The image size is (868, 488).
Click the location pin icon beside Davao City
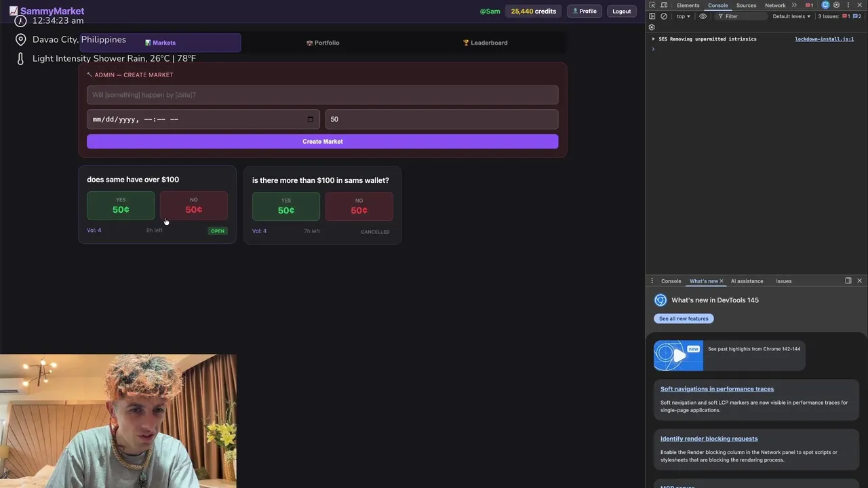[20, 40]
